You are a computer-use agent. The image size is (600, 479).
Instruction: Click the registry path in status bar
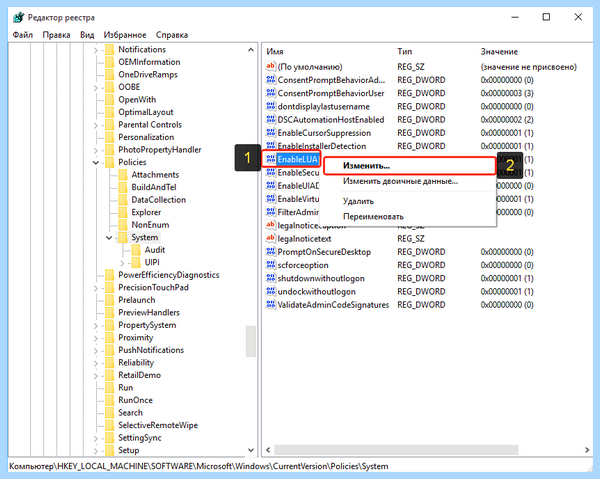(199, 466)
